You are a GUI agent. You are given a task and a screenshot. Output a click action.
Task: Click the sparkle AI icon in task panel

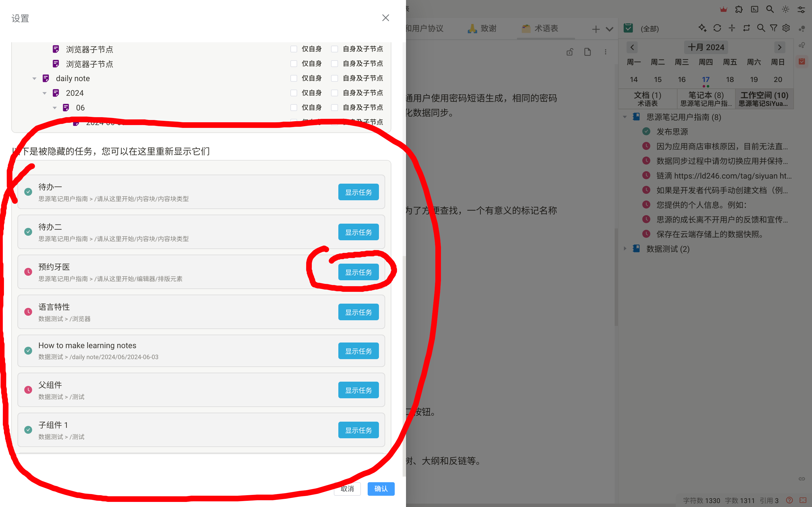click(x=702, y=28)
